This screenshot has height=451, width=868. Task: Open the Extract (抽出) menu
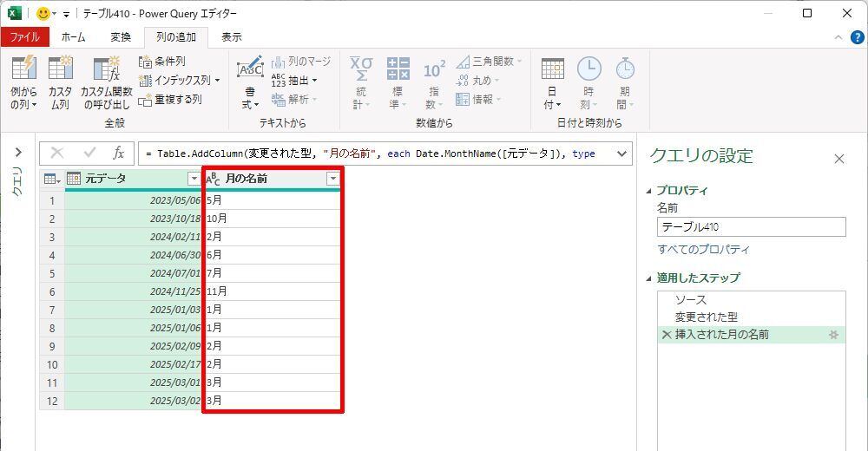(x=294, y=81)
